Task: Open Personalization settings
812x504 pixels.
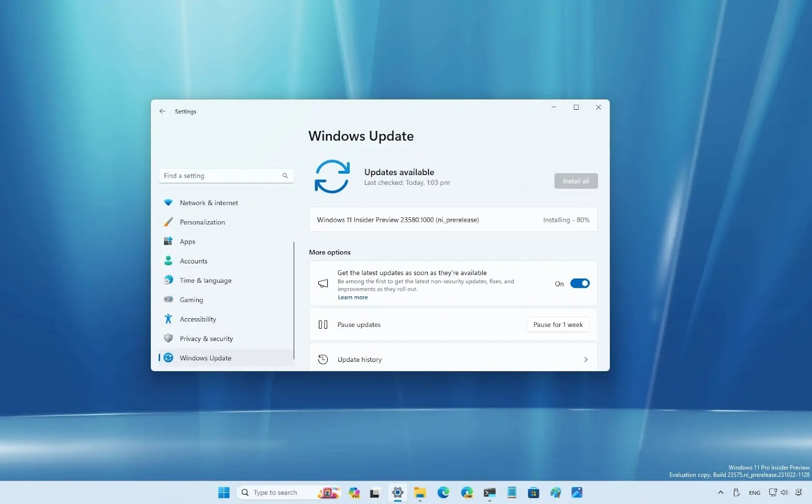Action: pos(226,222)
